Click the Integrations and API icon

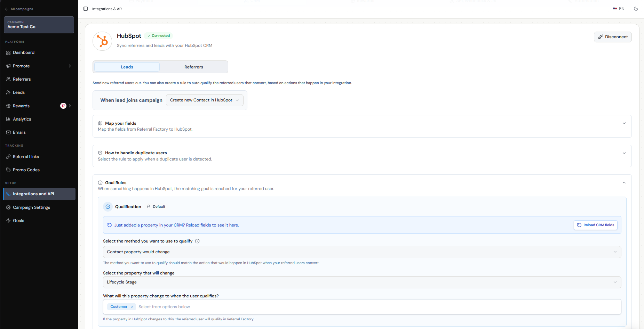(8, 194)
